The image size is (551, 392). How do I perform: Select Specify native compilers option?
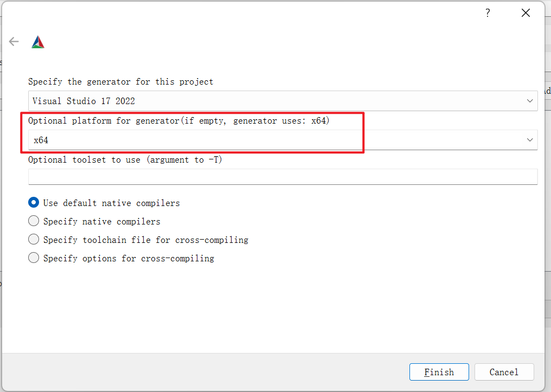tap(34, 221)
